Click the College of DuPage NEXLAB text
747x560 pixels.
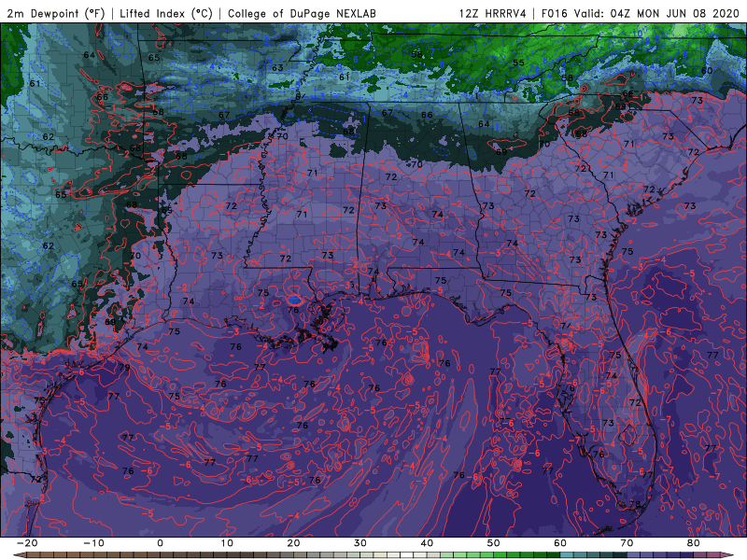(302, 13)
